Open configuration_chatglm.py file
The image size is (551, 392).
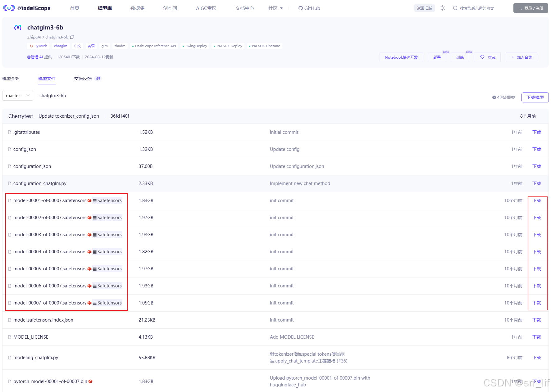point(40,183)
